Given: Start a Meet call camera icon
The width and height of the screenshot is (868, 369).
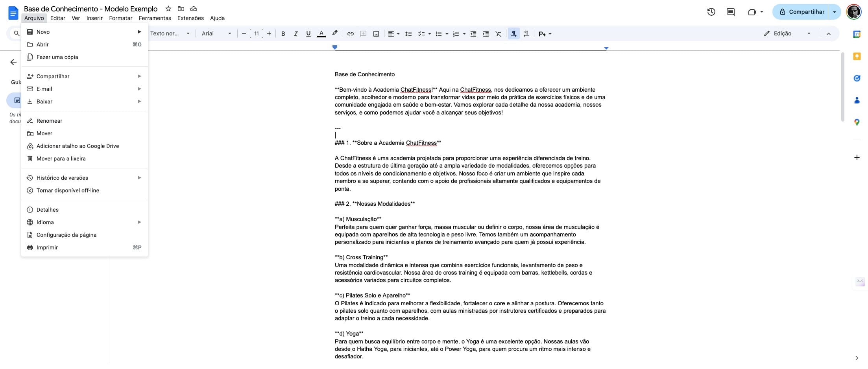Looking at the screenshot, I should (752, 12).
